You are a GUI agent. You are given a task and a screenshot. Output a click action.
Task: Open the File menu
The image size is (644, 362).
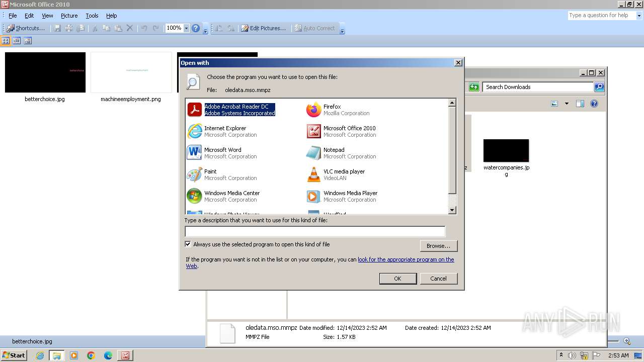pos(13,16)
